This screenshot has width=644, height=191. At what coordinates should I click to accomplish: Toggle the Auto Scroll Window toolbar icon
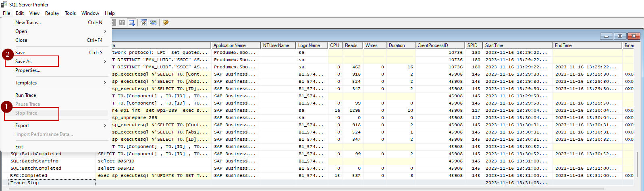(131, 23)
